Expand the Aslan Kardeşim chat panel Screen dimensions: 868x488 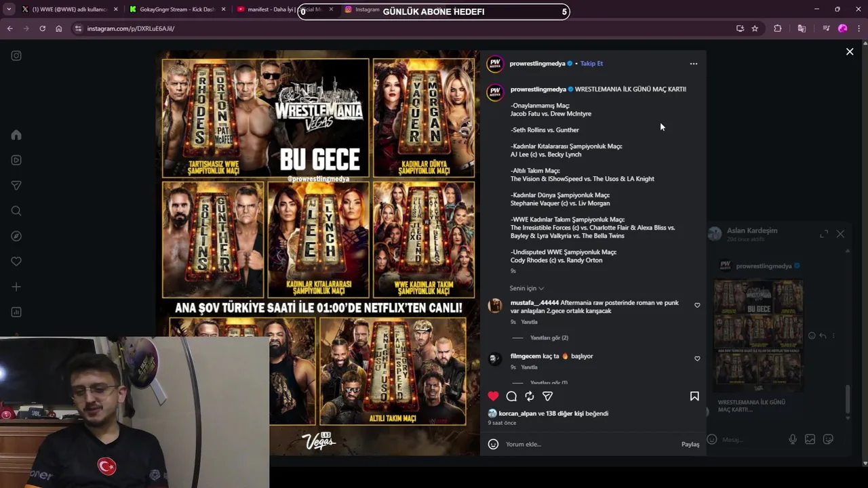pos(824,234)
